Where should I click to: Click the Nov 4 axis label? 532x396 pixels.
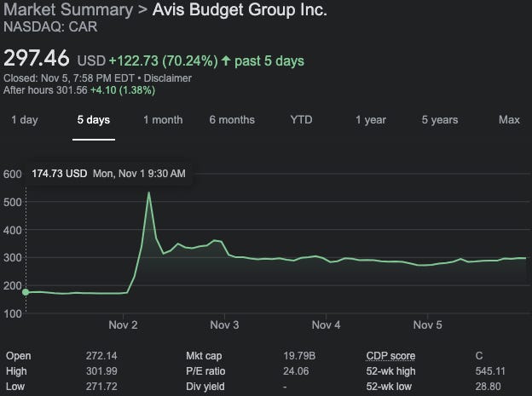326,324
